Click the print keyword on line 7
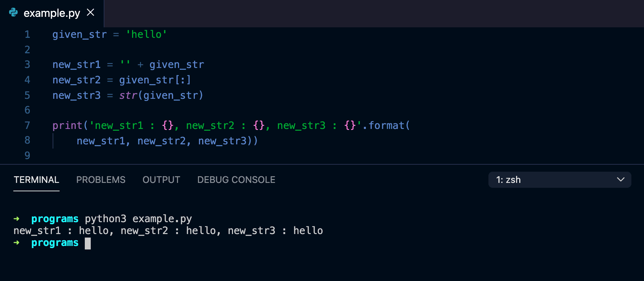644x281 pixels. coord(67,125)
